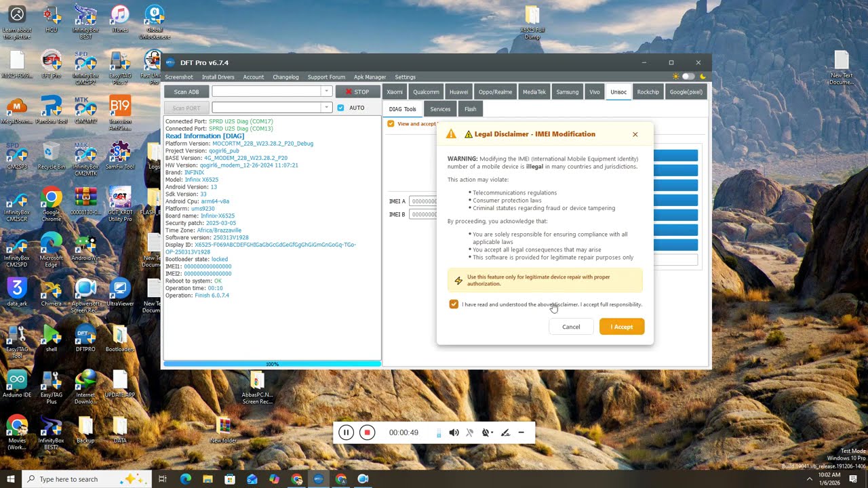Screen dimensions: 868x488
Task: Launch UltraViewer from desktop
Action: click(x=120, y=291)
